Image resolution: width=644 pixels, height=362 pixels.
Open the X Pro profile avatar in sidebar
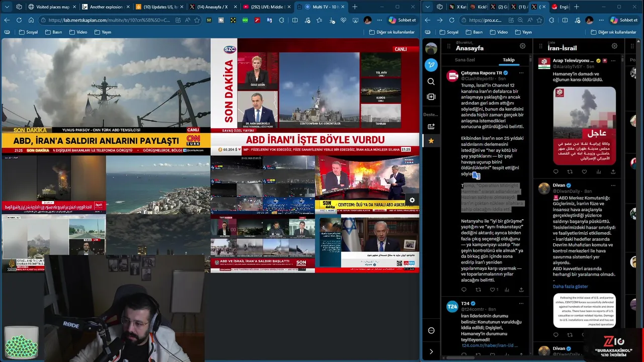pos(431,48)
